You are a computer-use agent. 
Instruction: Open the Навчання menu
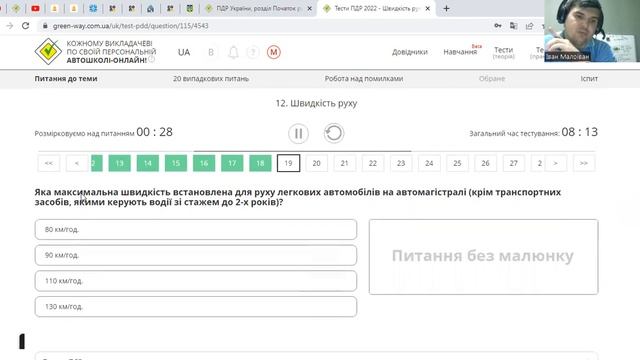click(x=460, y=52)
